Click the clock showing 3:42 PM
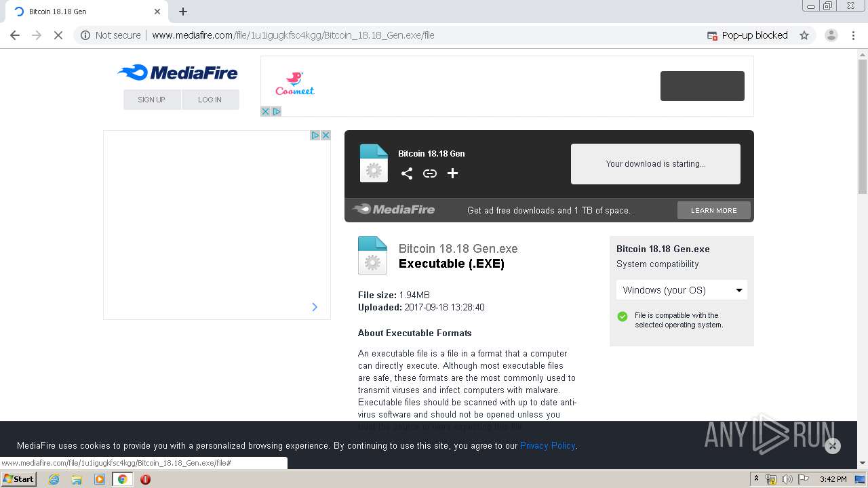This screenshot has width=868, height=488. click(x=833, y=479)
